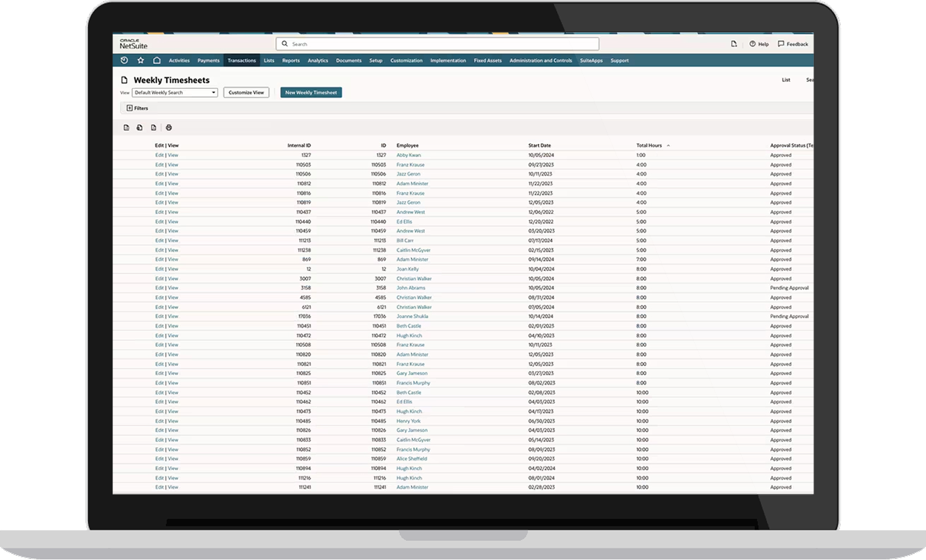The width and height of the screenshot is (926, 560).
Task: Open the Home dashboard icon
Action: coord(157,60)
